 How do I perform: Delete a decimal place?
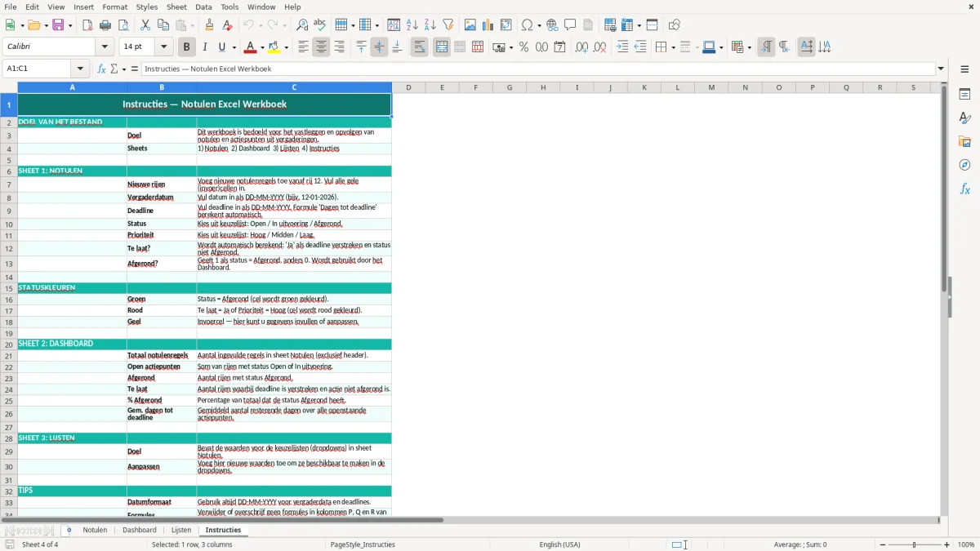pyautogui.click(x=599, y=47)
